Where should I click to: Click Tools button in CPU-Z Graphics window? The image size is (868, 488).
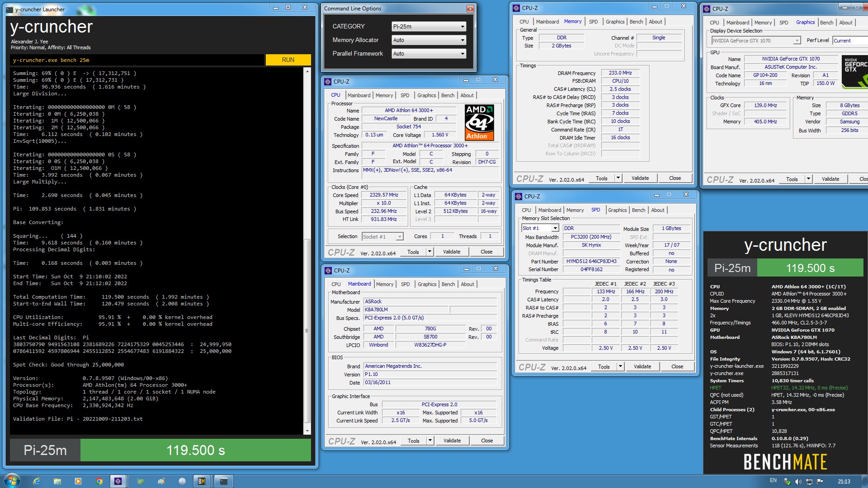click(x=792, y=179)
